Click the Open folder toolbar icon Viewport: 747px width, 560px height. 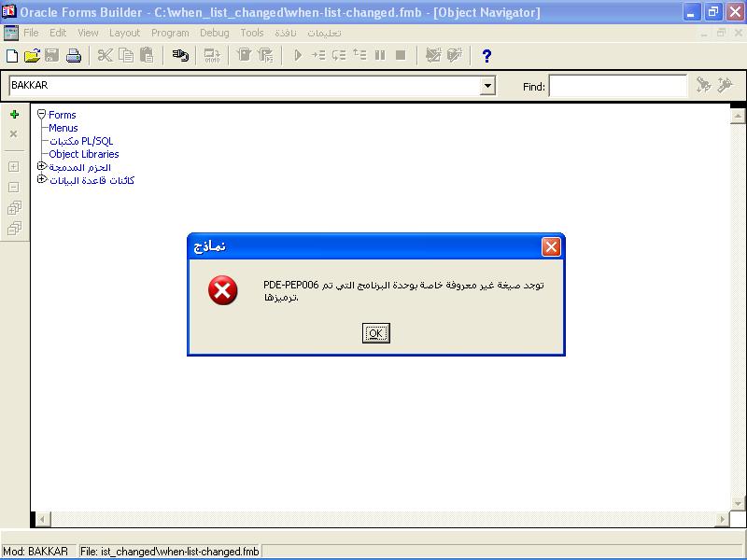(32, 55)
